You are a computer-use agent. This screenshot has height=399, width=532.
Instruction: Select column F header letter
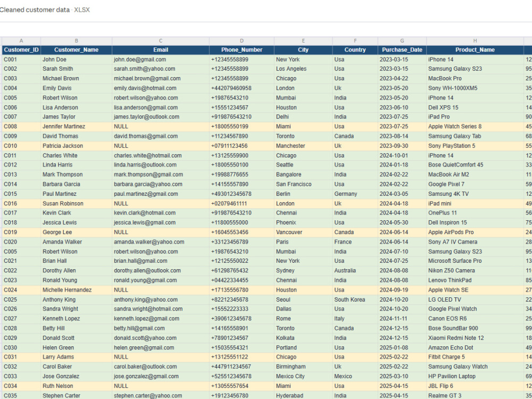[355, 41]
